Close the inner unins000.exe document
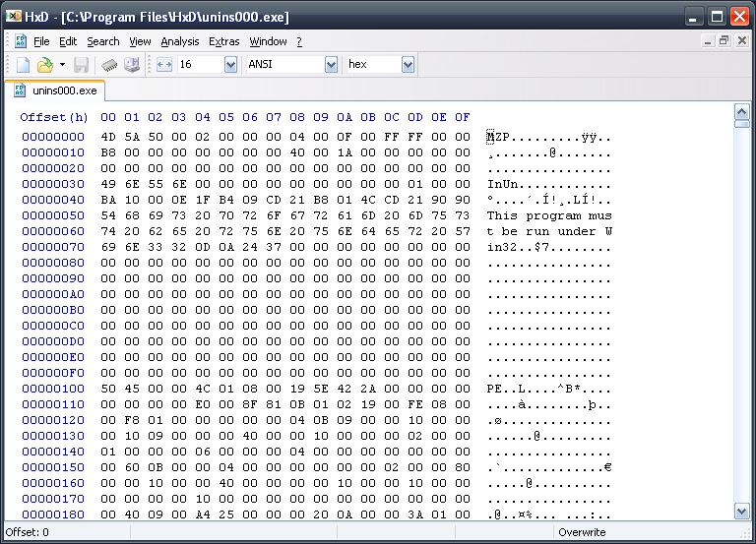The image size is (756, 544). pyautogui.click(x=742, y=41)
